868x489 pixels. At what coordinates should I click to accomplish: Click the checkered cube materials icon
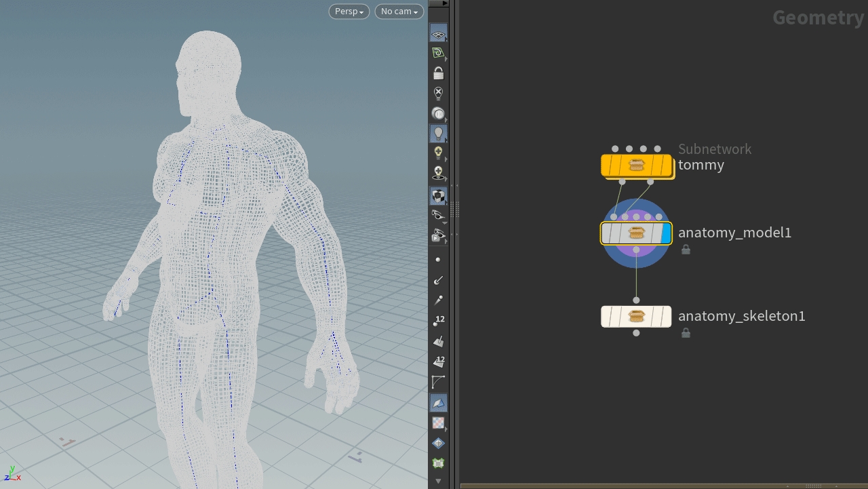438,196
